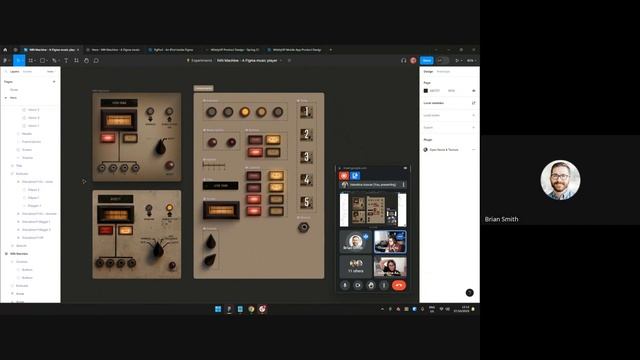Click the Experiments breadcrumb label

coord(201,60)
